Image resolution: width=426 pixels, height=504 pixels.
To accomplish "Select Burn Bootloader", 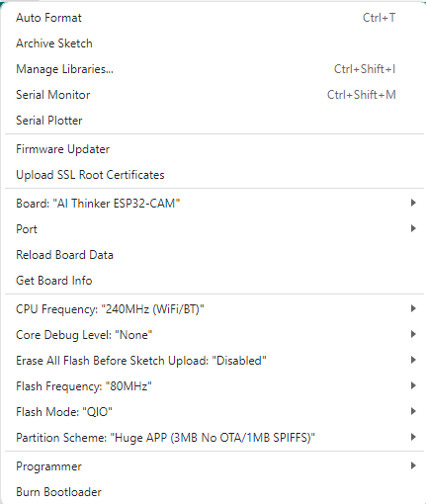I will coord(214,492).
